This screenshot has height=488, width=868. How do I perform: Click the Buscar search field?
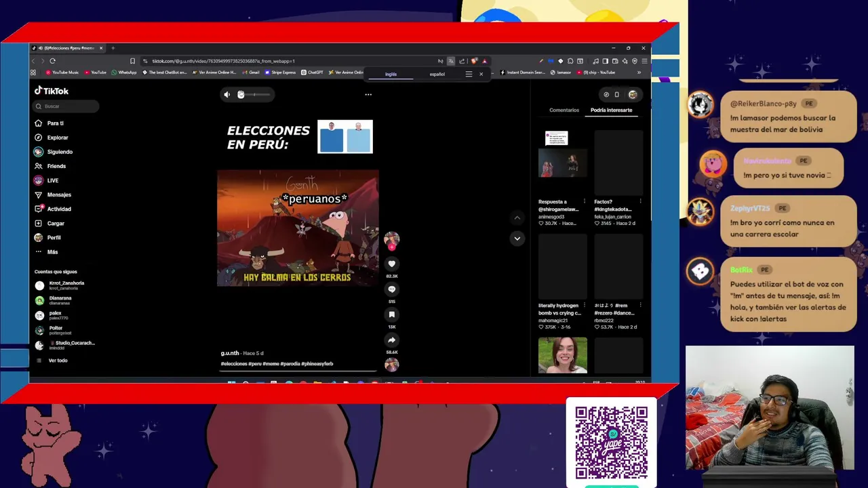click(x=67, y=106)
